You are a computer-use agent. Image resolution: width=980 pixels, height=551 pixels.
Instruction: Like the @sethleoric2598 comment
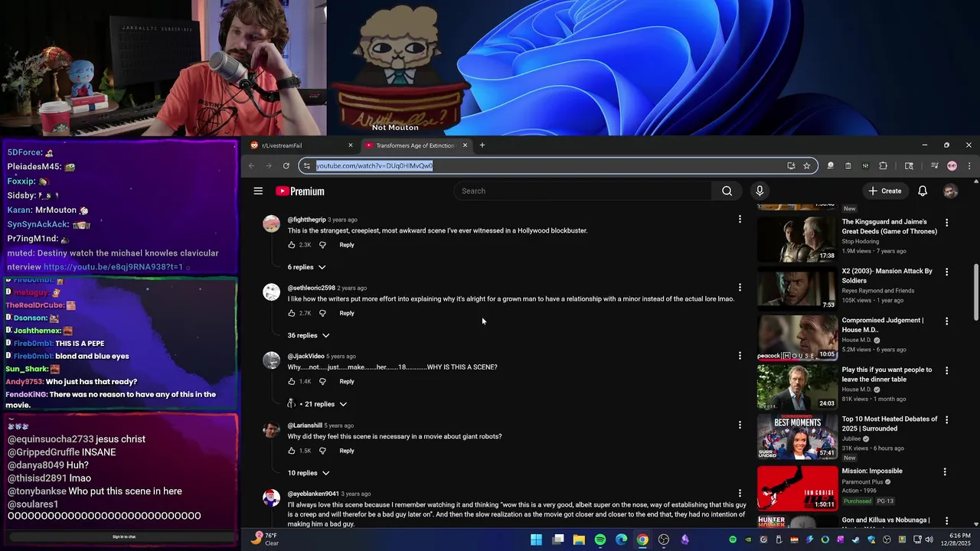point(292,313)
